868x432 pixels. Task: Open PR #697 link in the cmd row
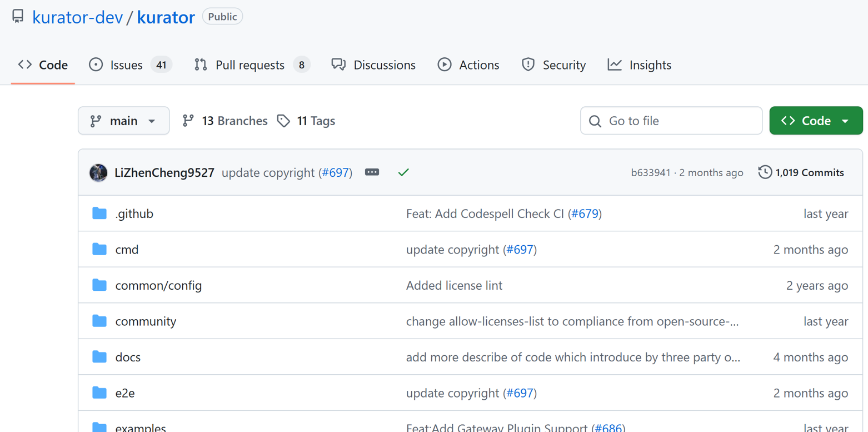pyautogui.click(x=520, y=250)
